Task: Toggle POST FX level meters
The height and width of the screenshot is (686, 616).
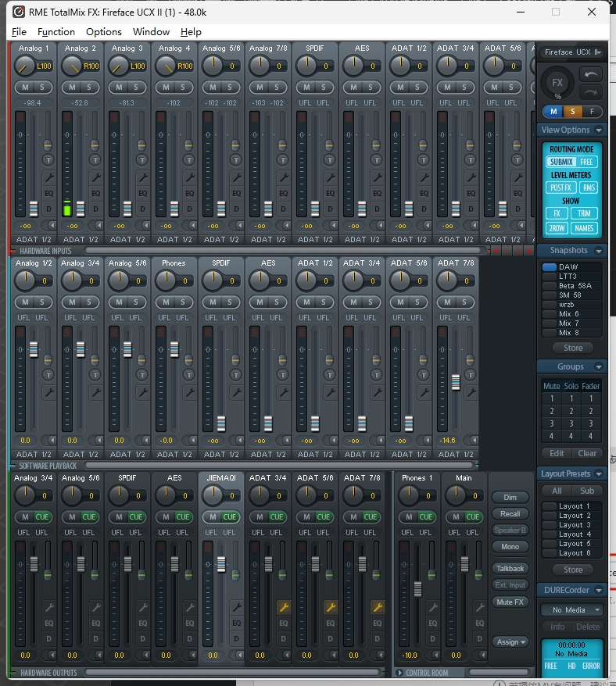Action: (560, 188)
